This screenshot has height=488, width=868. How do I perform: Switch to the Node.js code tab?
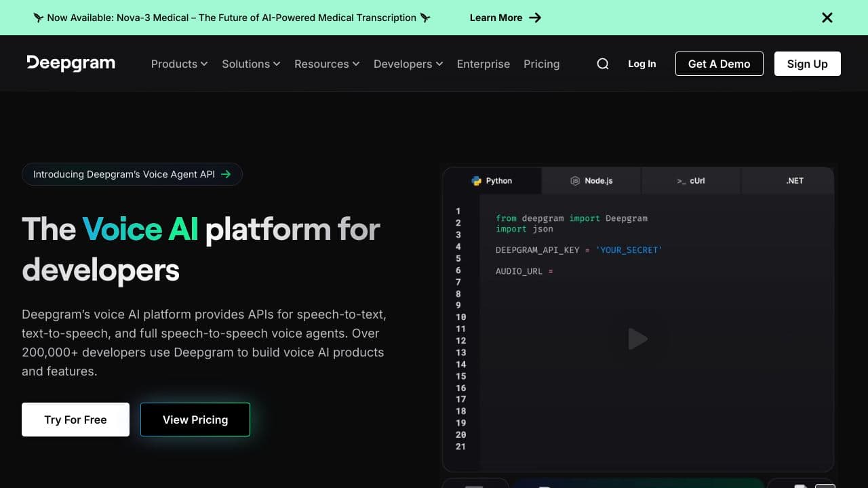click(x=592, y=181)
